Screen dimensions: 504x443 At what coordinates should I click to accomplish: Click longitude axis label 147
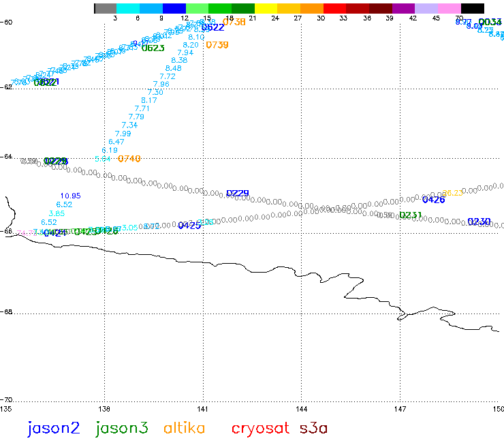[400, 409]
